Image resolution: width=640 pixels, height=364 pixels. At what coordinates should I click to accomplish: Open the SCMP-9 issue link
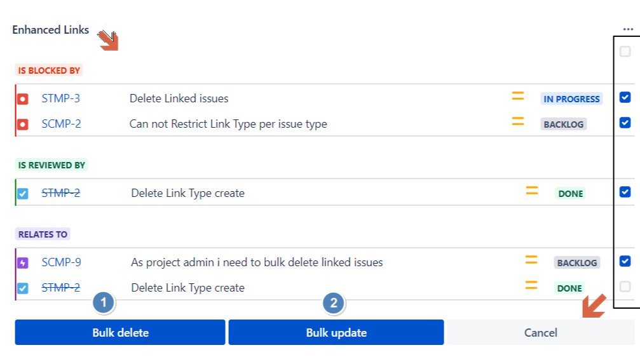61,262
